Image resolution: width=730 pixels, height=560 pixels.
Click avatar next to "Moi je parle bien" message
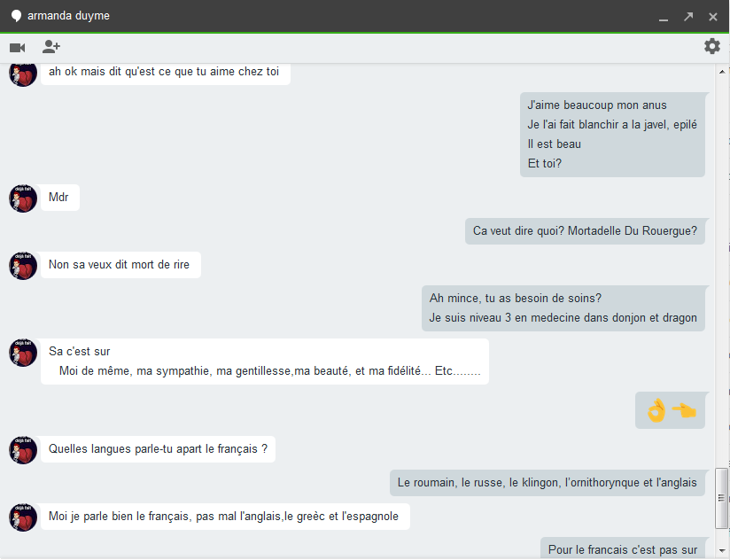pos(22,517)
